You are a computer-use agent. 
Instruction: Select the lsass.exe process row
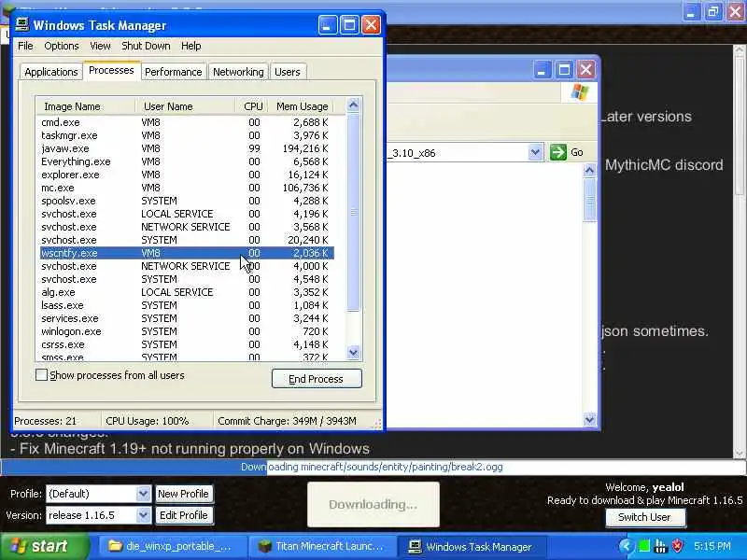pyautogui.click(x=187, y=305)
